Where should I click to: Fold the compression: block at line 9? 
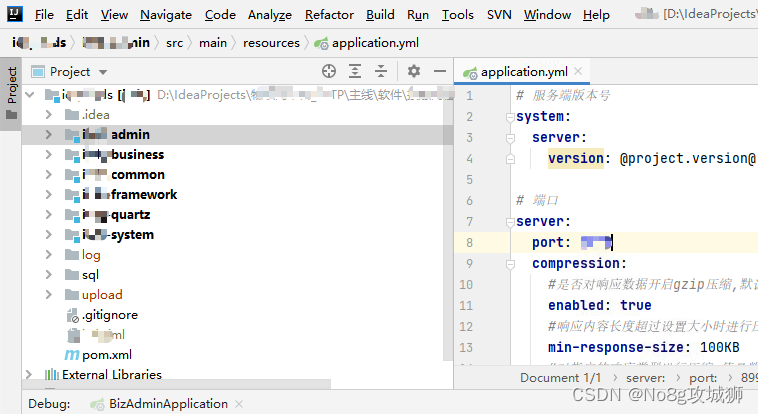click(x=510, y=264)
